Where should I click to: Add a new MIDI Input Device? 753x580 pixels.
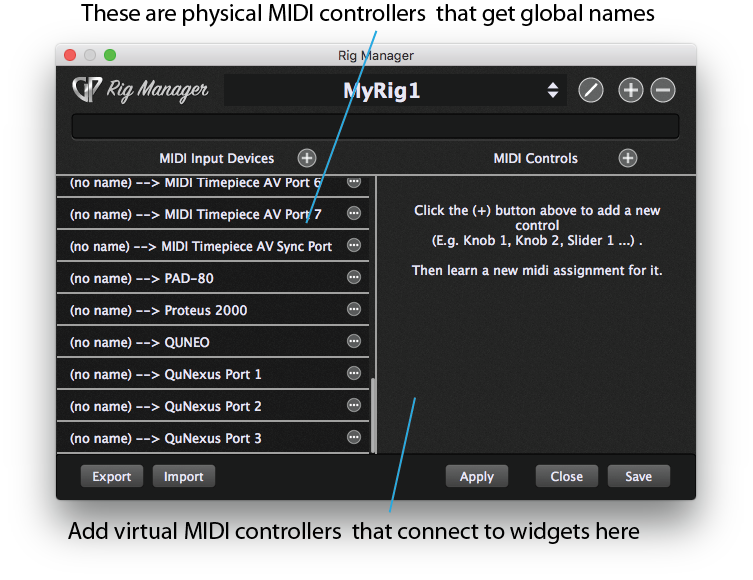(x=307, y=158)
